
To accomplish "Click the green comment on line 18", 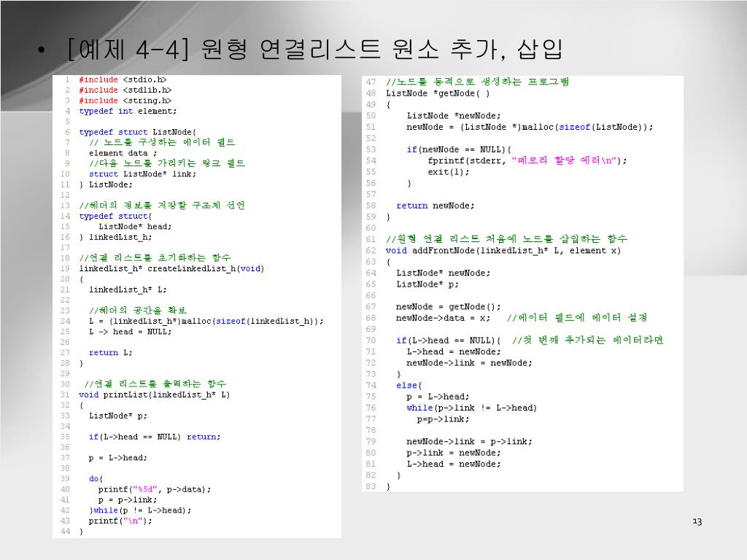I will click(x=155, y=258).
